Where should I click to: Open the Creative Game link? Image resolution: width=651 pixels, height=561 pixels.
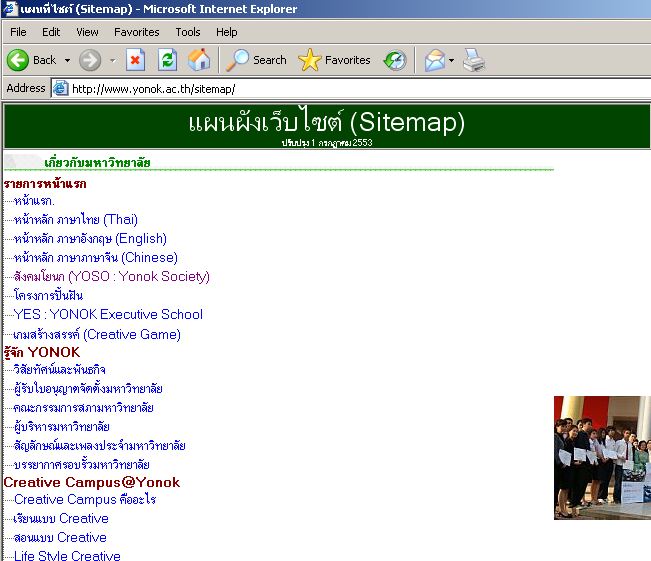pyautogui.click(x=97, y=334)
